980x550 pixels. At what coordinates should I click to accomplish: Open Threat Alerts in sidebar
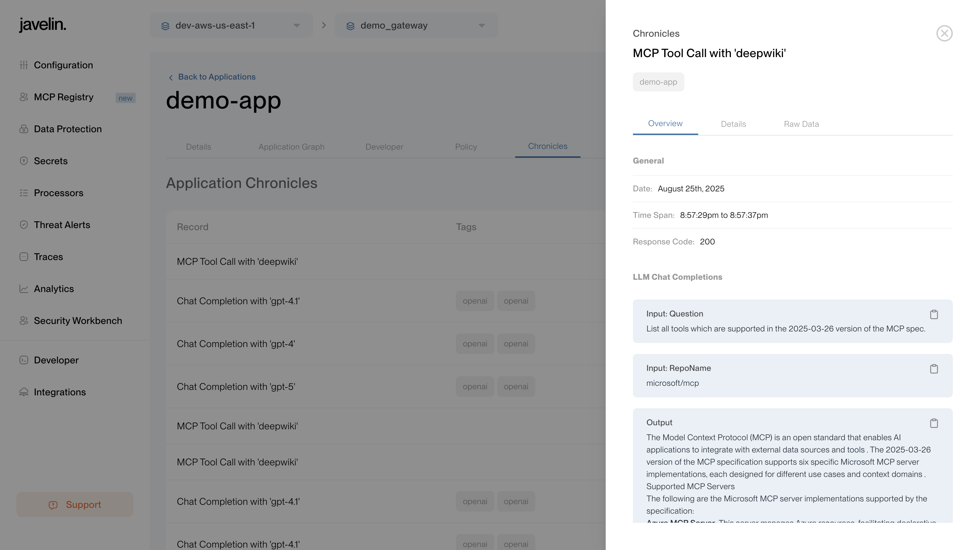coord(62,225)
